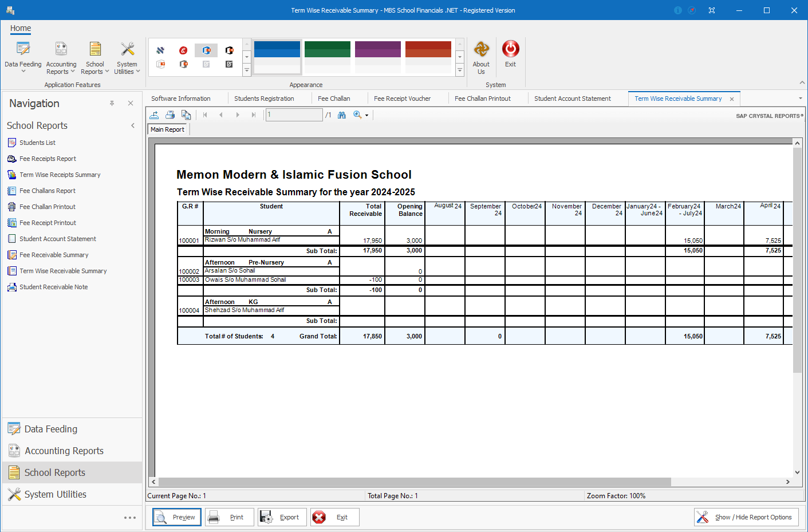Collapse the School Reports navigation group
The width and height of the screenshot is (808, 532).
(x=133, y=125)
